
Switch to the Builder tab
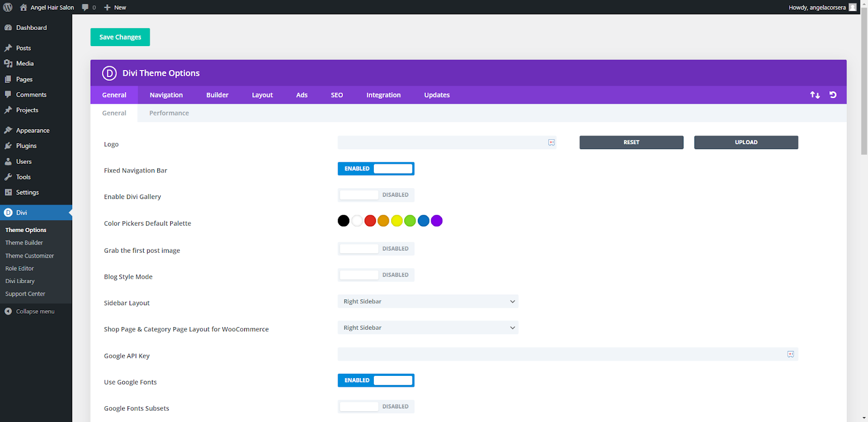(217, 95)
